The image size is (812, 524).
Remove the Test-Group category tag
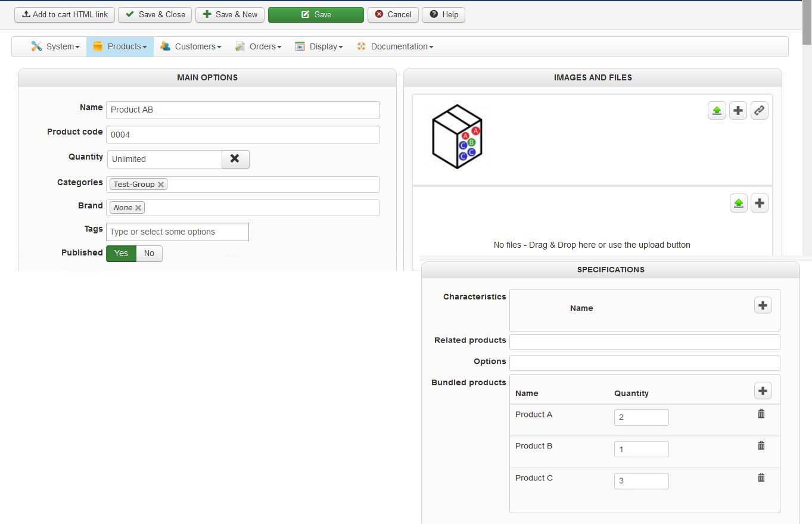tap(161, 185)
